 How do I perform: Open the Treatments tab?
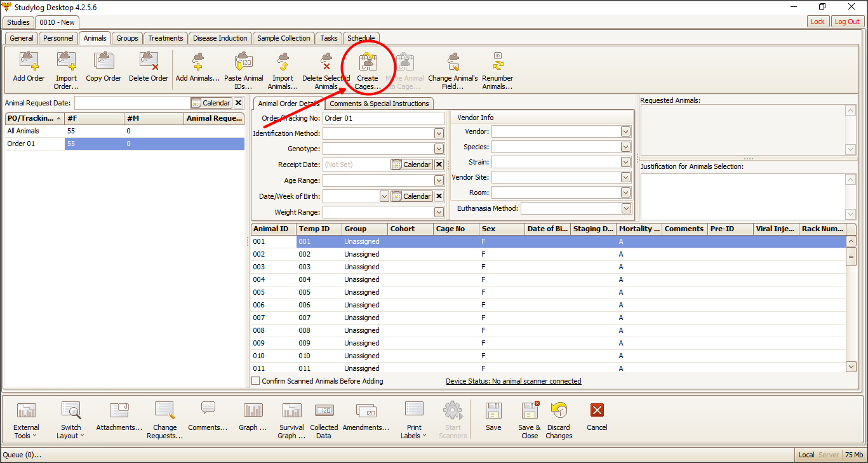[166, 38]
